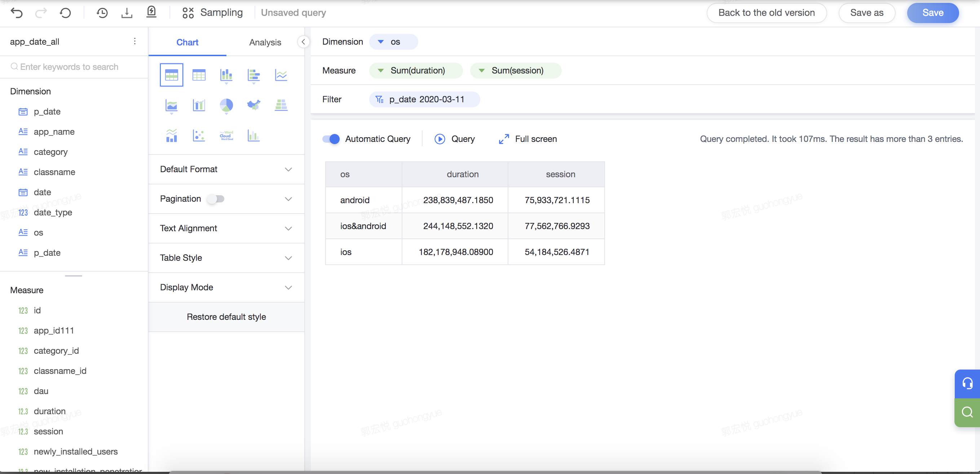The image size is (980, 474).
Task: Open the app_date_all kebab menu
Action: click(x=135, y=41)
